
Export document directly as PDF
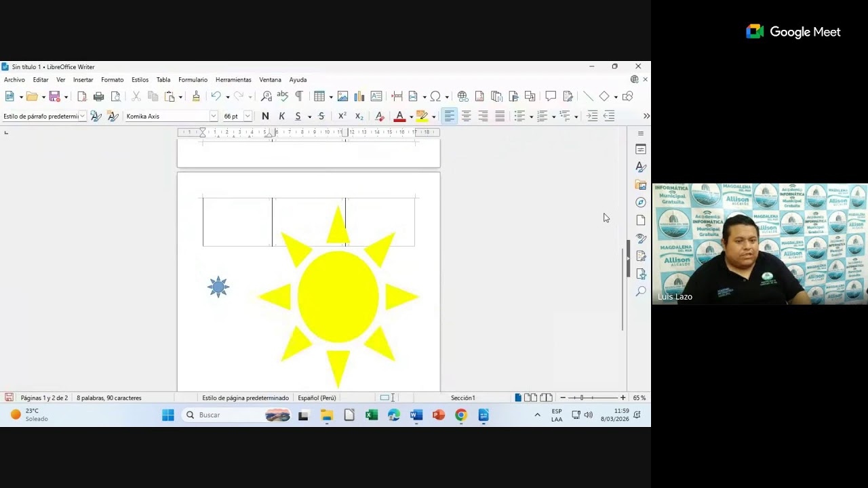[82, 96]
